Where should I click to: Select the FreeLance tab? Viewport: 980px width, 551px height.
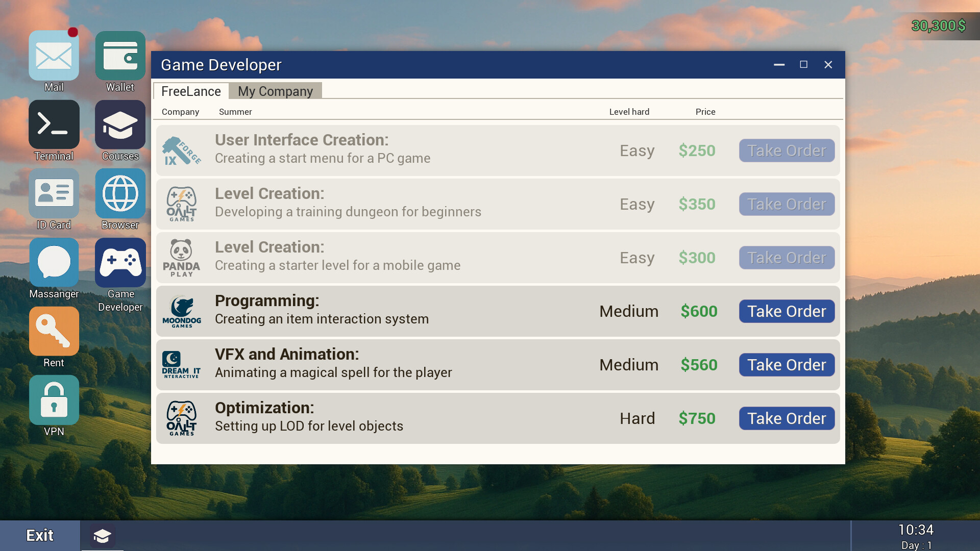tap(191, 91)
